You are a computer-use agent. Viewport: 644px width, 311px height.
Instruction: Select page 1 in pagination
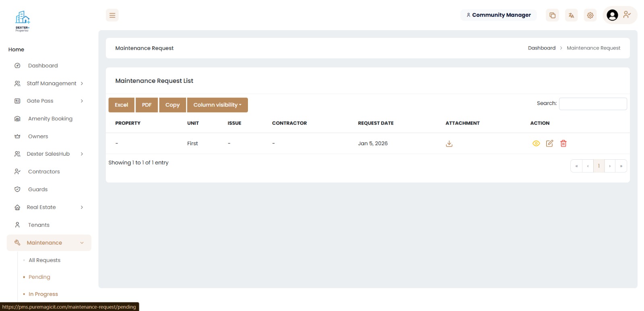[x=599, y=166]
